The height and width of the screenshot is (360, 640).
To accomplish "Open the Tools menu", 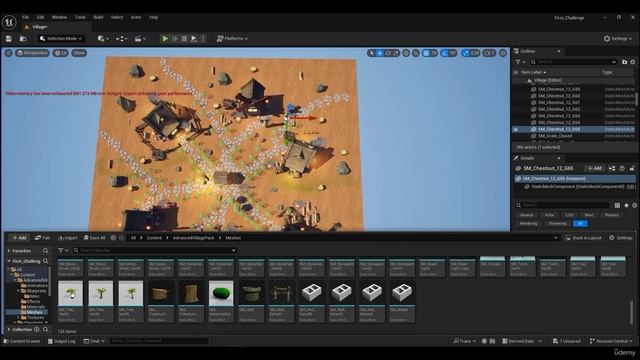I will 80,17.
